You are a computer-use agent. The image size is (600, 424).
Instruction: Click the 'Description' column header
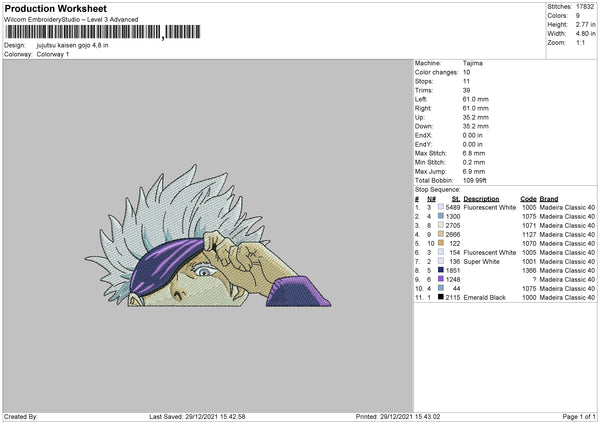coord(481,199)
